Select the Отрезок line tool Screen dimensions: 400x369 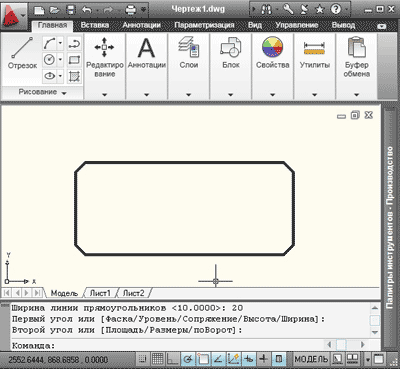(x=22, y=53)
